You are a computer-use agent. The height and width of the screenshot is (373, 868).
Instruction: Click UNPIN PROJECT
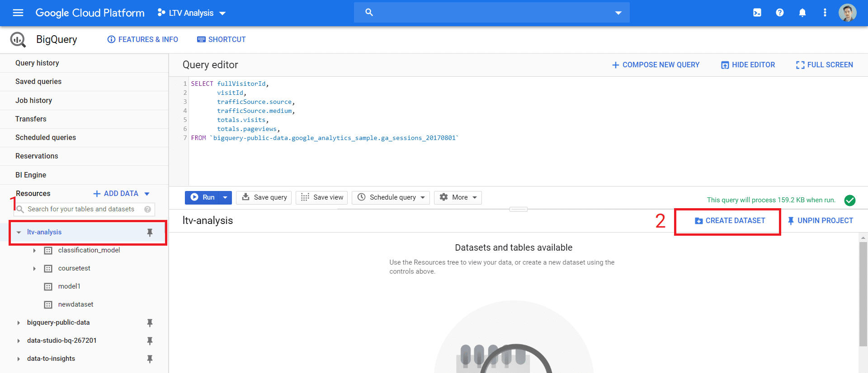pos(820,221)
